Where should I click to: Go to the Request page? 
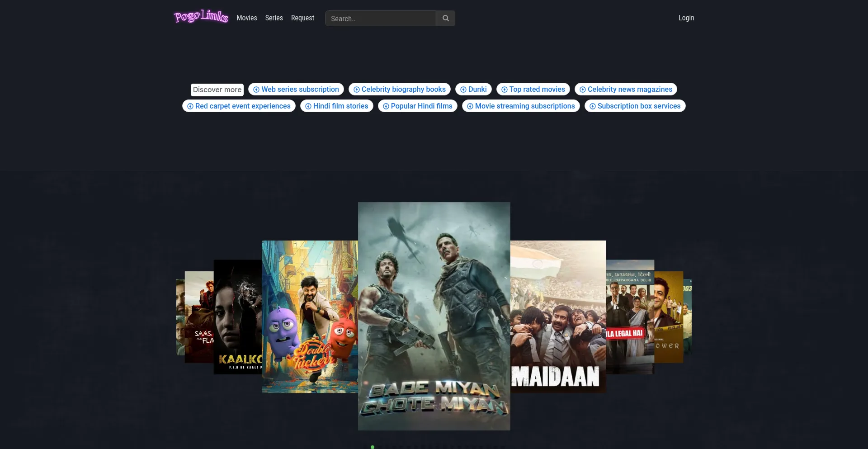pos(302,18)
